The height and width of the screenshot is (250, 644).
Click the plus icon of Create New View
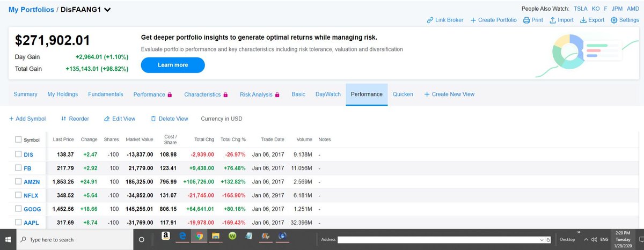[427, 94]
